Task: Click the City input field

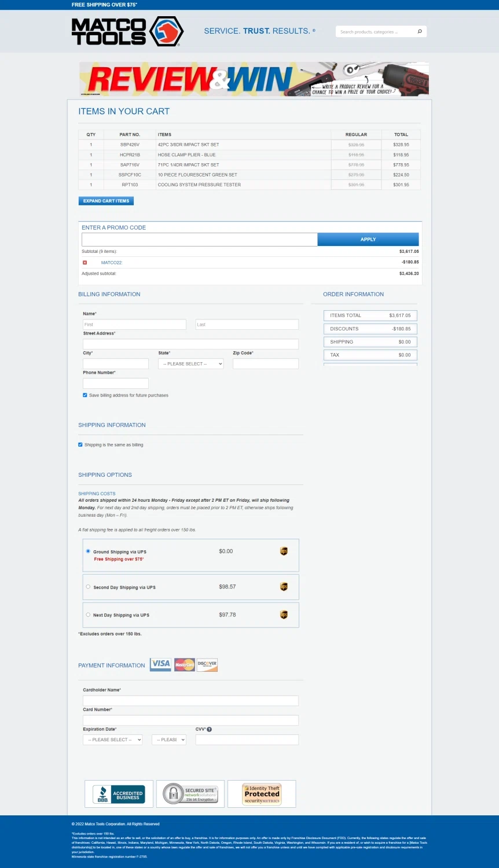Action: point(116,364)
